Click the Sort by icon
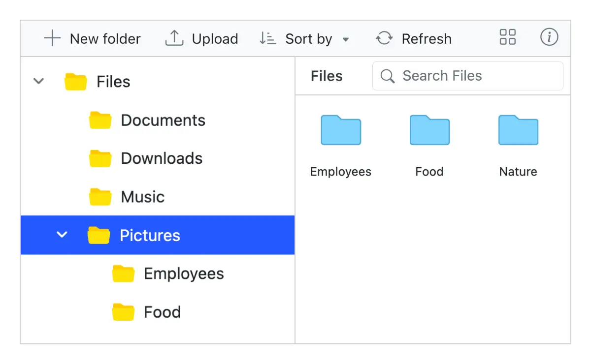Viewport: 591px width, 364px height. click(x=266, y=38)
